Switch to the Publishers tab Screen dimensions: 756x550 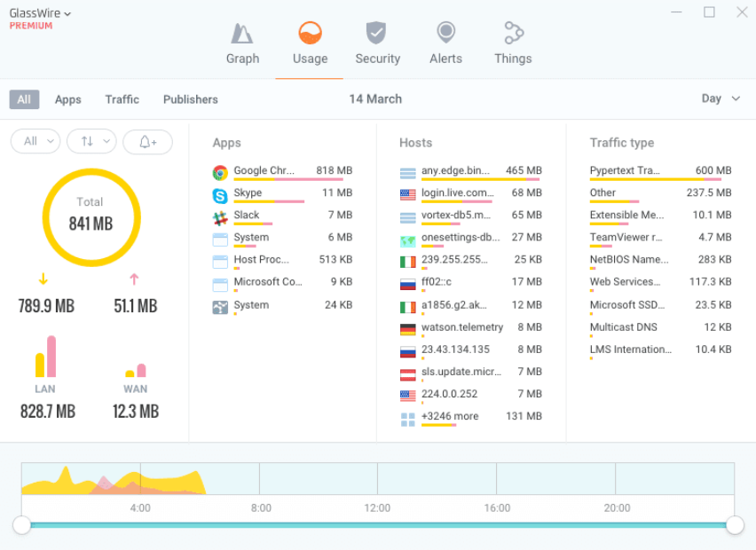pos(191,99)
